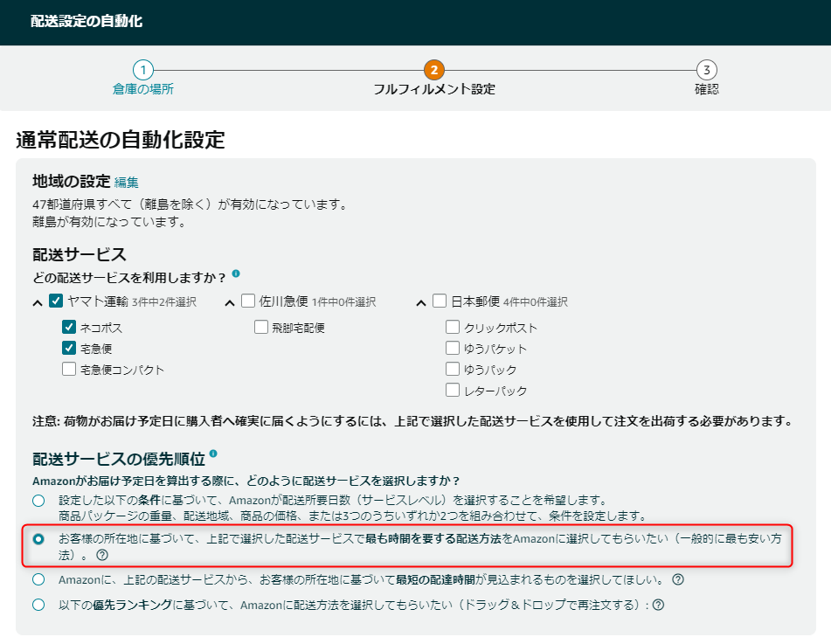Open help icon after 最短の配達時間 option
Image resolution: width=831 pixels, height=644 pixels.
678,579
